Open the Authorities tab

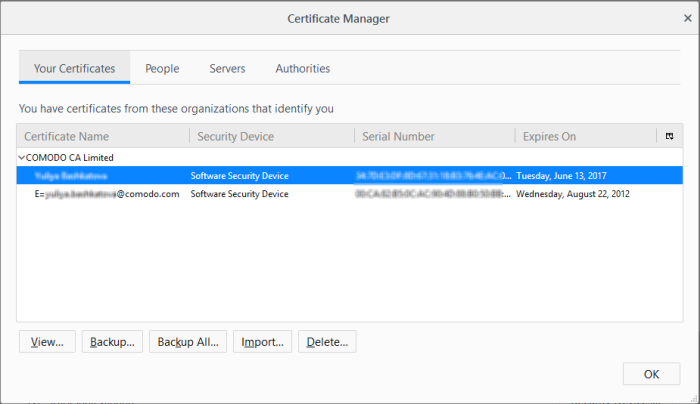tap(302, 69)
